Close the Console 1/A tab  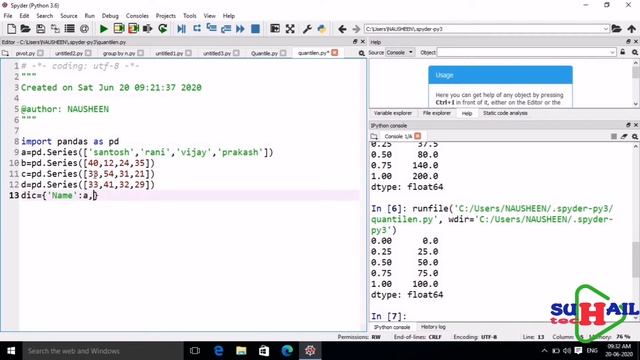pyautogui.click(x=418, y=136)
